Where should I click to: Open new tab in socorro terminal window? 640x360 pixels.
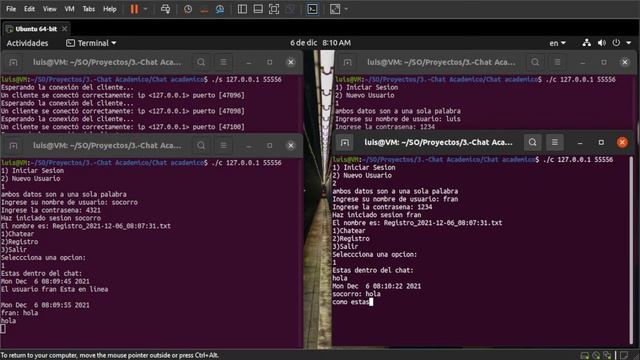pyautogui.click(x=13, y=146)
